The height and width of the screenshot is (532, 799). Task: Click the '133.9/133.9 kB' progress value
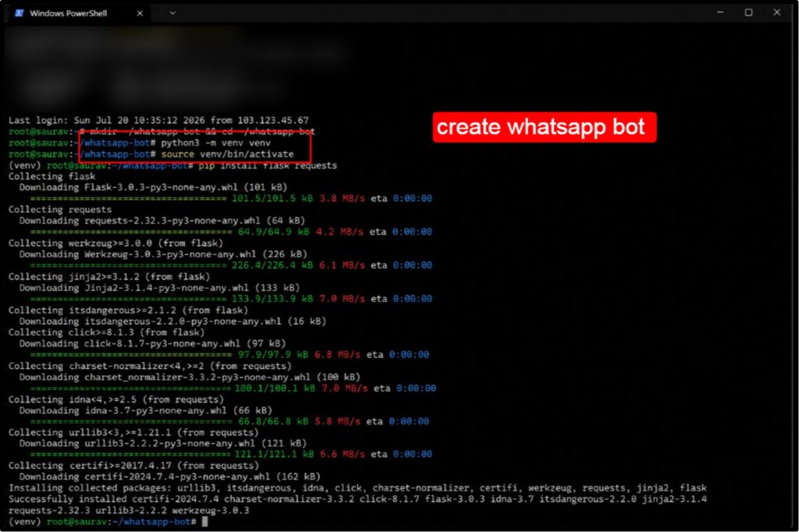(272, 299)
